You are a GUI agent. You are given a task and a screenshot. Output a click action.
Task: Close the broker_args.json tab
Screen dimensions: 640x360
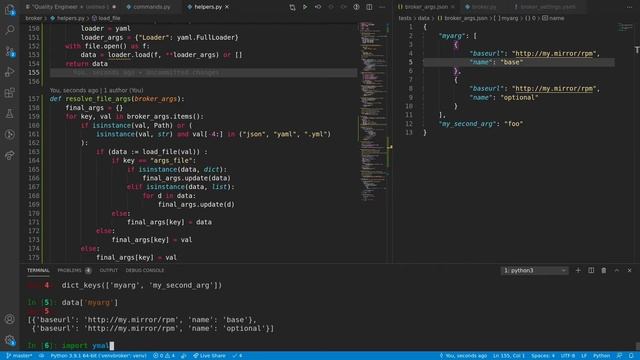[453, 7]
